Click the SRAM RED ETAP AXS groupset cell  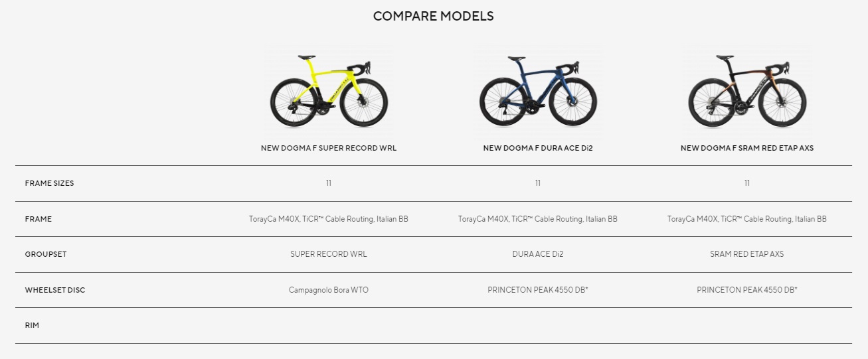tap(747, 254)
